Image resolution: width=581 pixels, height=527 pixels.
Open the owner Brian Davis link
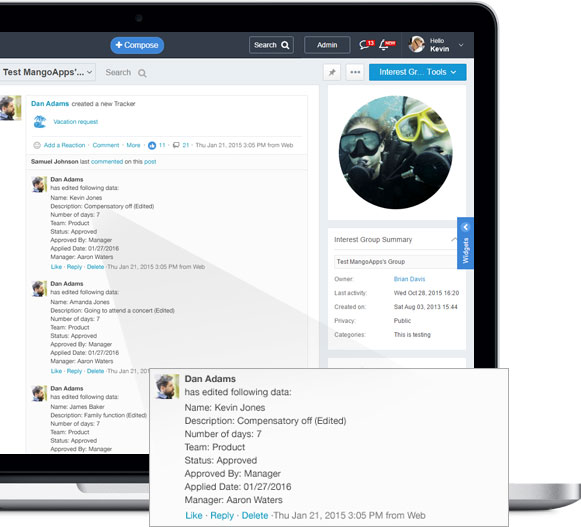pyautogui.click(x=409, y=279)
